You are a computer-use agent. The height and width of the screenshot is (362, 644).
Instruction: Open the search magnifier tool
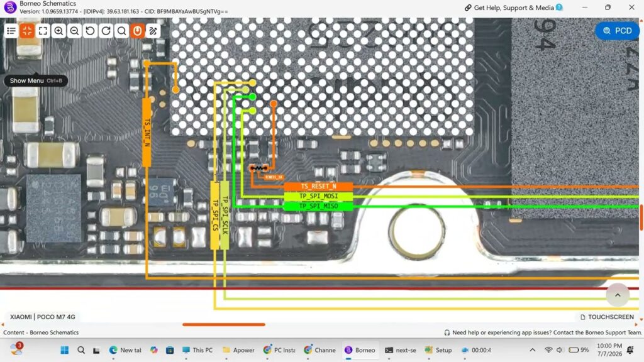coord(121,31)
